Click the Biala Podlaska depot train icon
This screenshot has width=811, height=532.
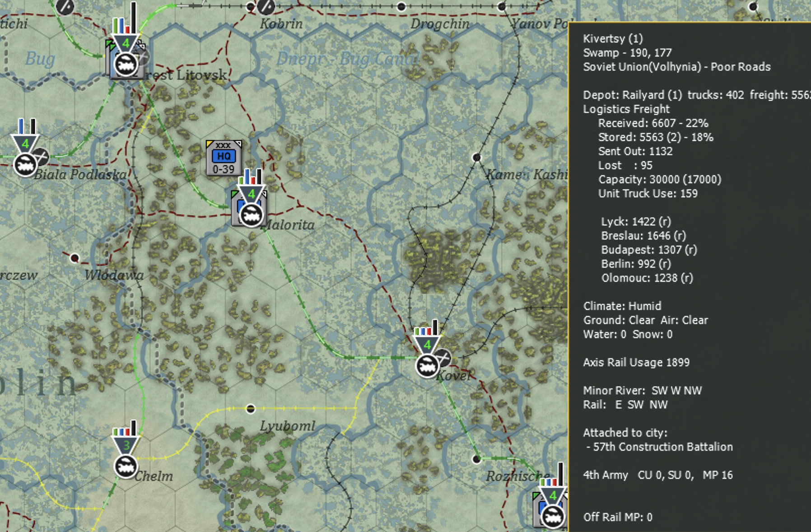point(25,165)
